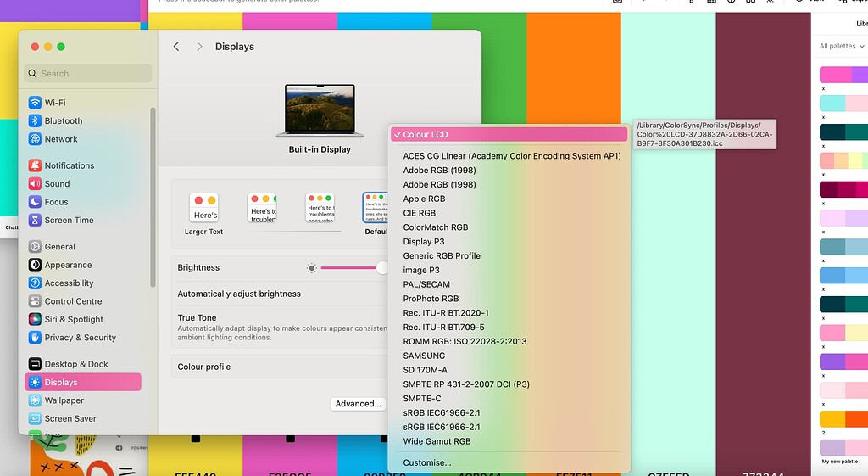The image size is (868, 476).
Task: Choose SMPTE-C colour profile
Action: coord(422,399)
